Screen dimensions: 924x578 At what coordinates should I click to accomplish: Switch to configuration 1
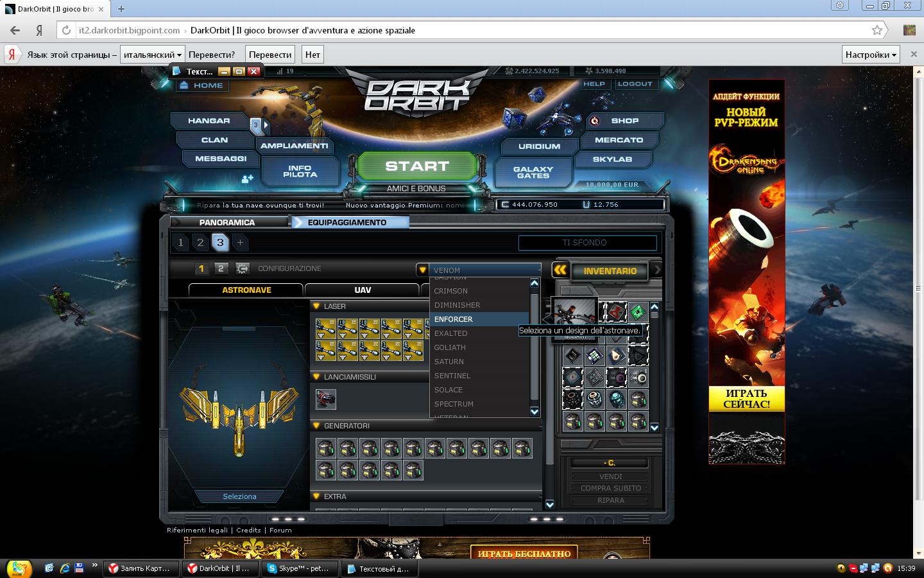pos(201,268)
